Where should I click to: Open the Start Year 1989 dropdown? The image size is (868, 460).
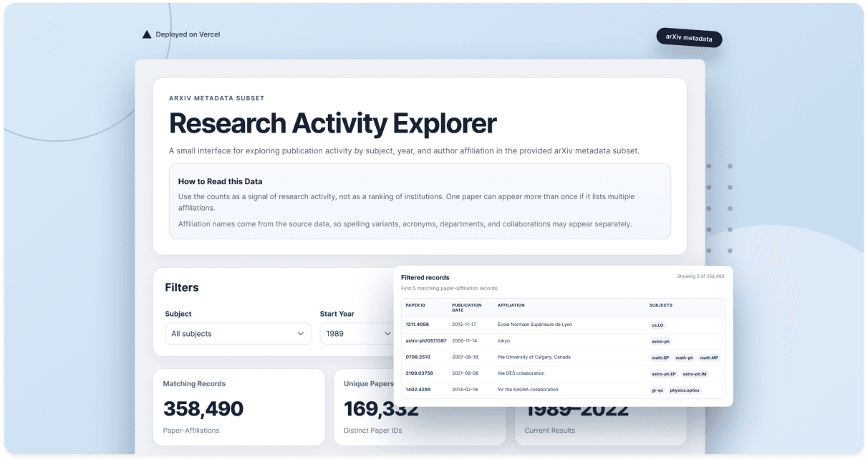click(x=357, y=334)
